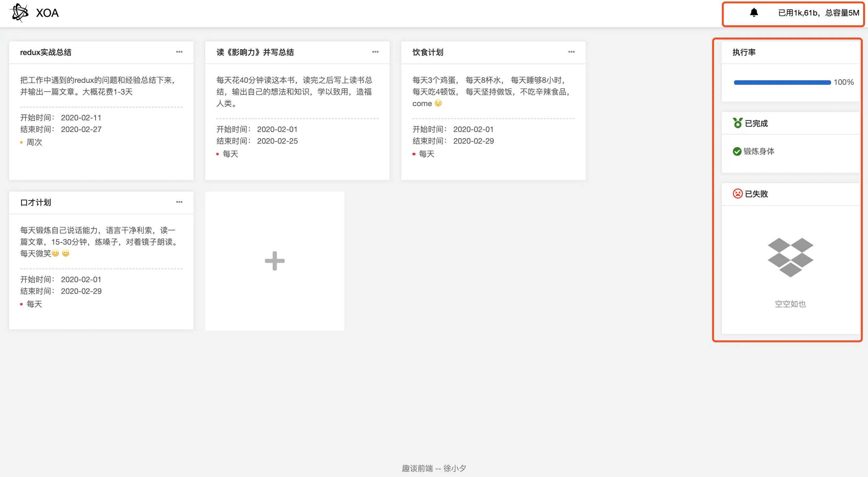Viewport: 868px width, 477px height.
Task: Click the green medal icon beside 已完成
Action: (737, 123)
